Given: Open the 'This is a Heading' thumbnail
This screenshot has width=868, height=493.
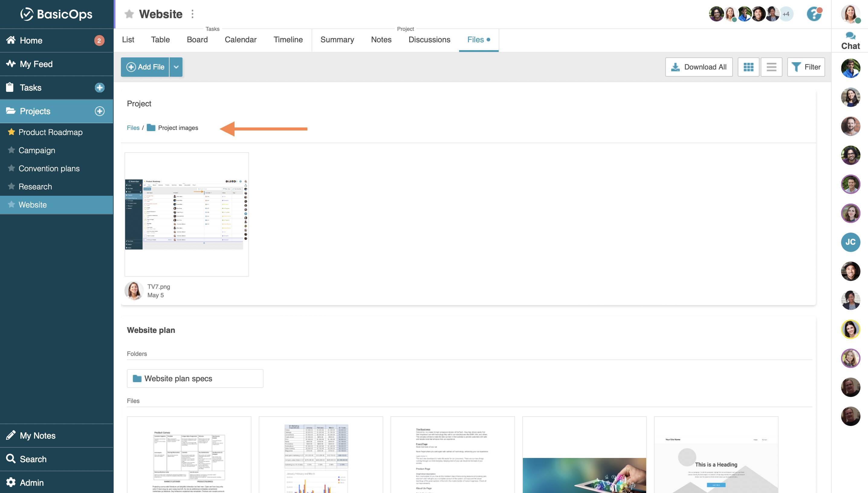Looking at the screenshot, I should 716,455.
